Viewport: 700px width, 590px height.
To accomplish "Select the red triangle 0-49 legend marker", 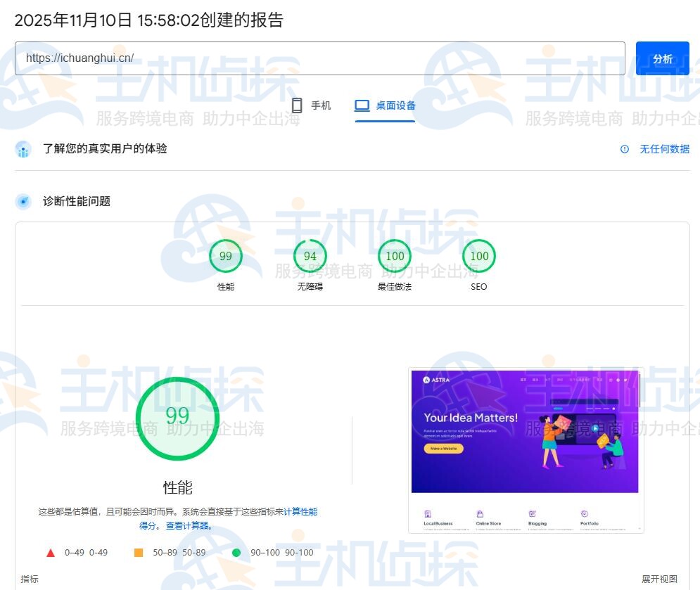I will [50, 553].
